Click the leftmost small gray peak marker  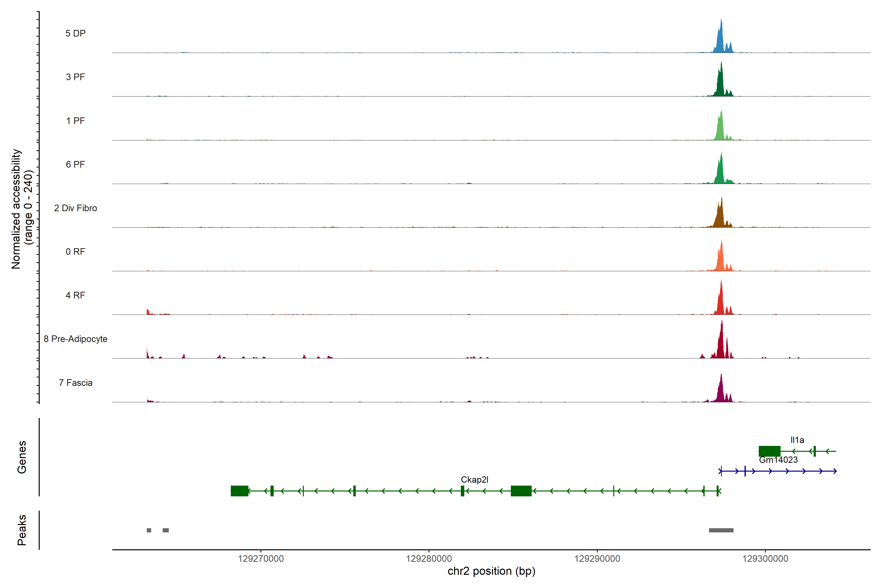pyautogui.click(x=149, y=530)
